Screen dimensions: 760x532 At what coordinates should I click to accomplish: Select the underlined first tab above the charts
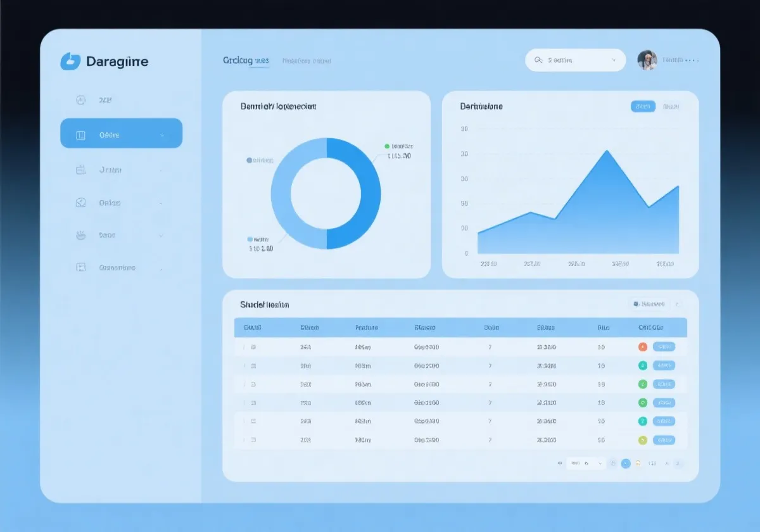246,61
